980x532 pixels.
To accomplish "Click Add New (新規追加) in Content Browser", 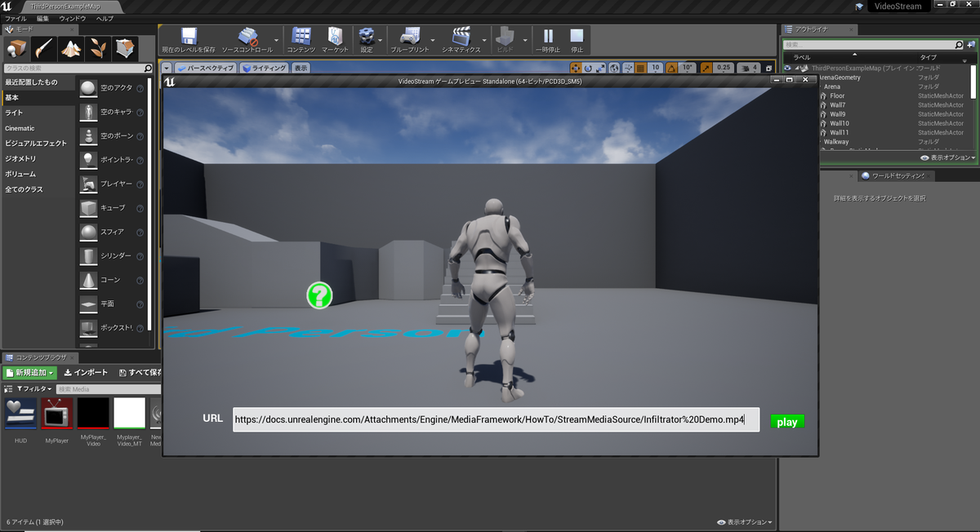I will (29, 372).
